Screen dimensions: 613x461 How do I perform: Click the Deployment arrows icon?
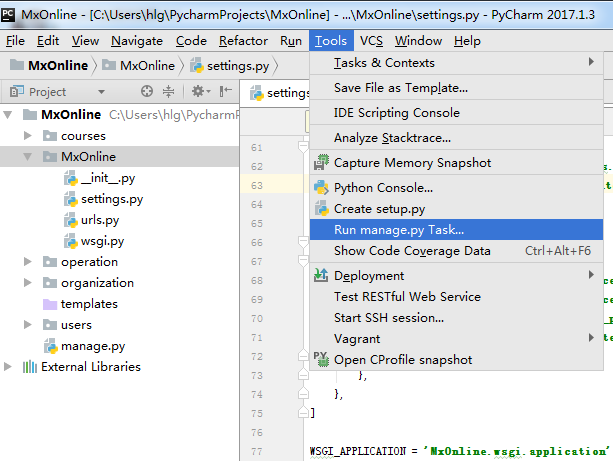[321, 275]
